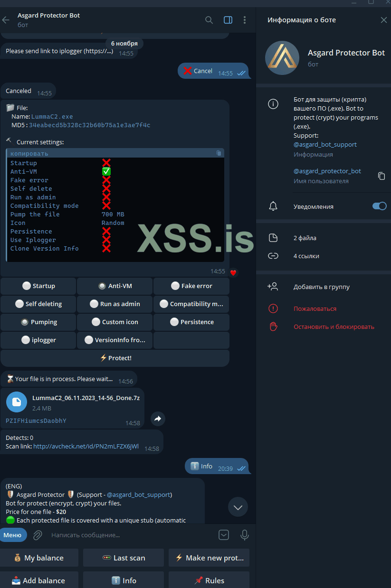Toggle the notifications switch

(x=379, y=206)
